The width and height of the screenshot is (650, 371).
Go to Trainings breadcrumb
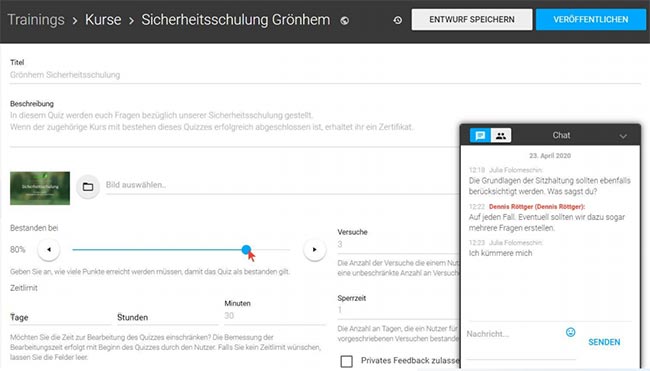pos(36,19)
